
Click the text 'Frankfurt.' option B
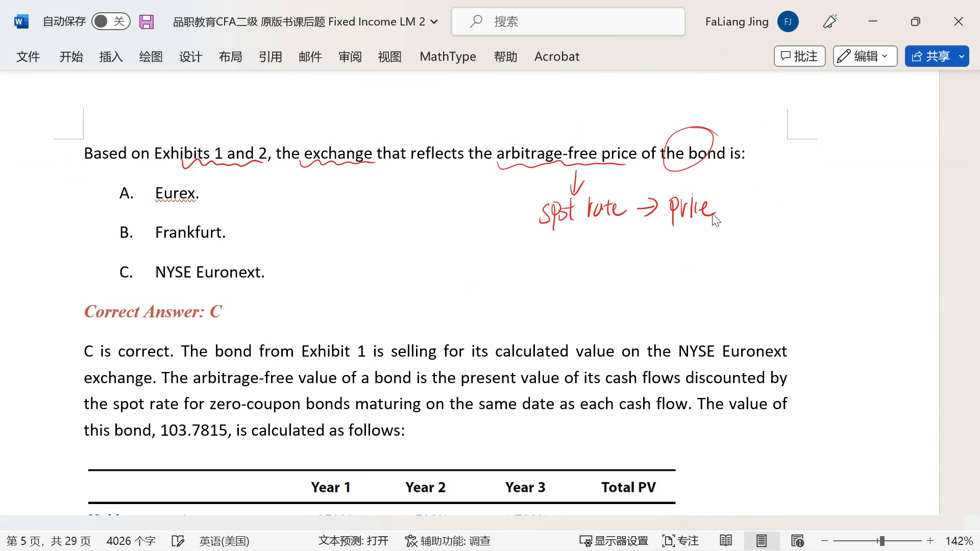pyautogui.click(x=190, y=233)
